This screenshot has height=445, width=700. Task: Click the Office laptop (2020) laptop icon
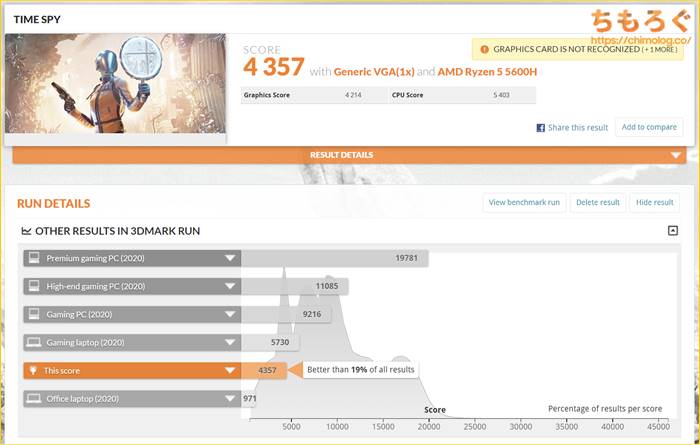coord(34,398)
